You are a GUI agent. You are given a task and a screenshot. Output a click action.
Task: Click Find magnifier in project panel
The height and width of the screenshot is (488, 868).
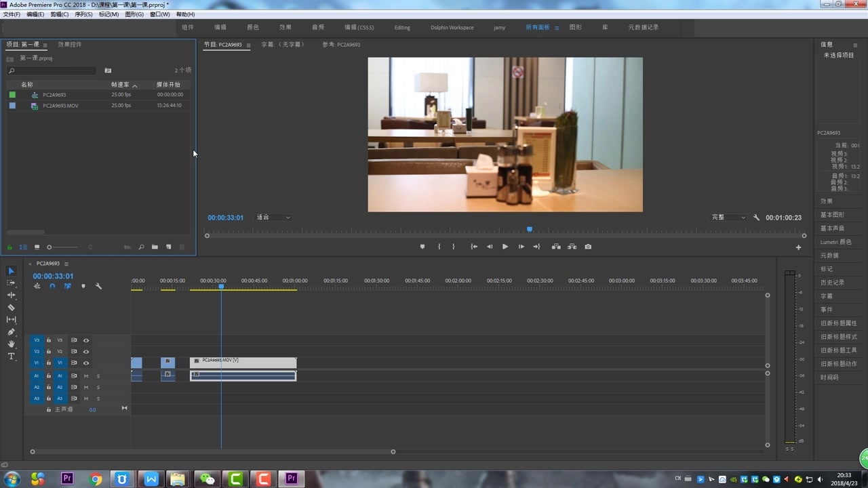click(141, 247)
